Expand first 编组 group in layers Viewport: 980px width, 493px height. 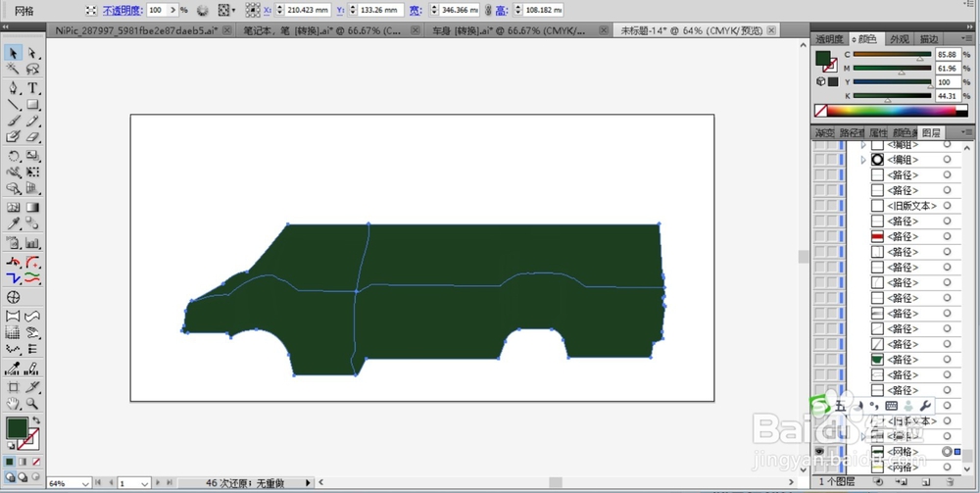coord(863,145)
